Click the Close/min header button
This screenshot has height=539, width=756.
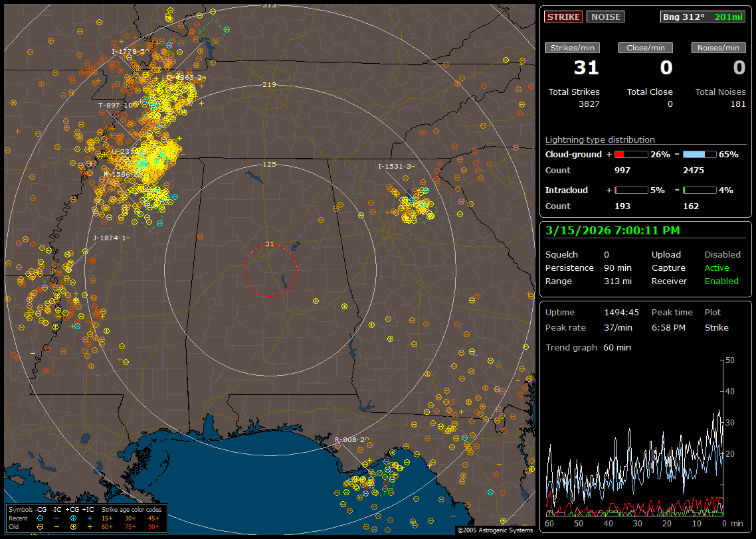(646, 48)
